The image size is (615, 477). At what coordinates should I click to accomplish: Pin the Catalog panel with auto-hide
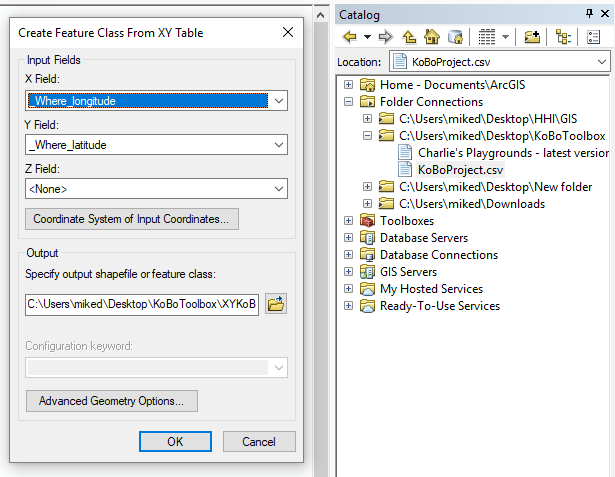pyautogui.click(x=591, y=14)
